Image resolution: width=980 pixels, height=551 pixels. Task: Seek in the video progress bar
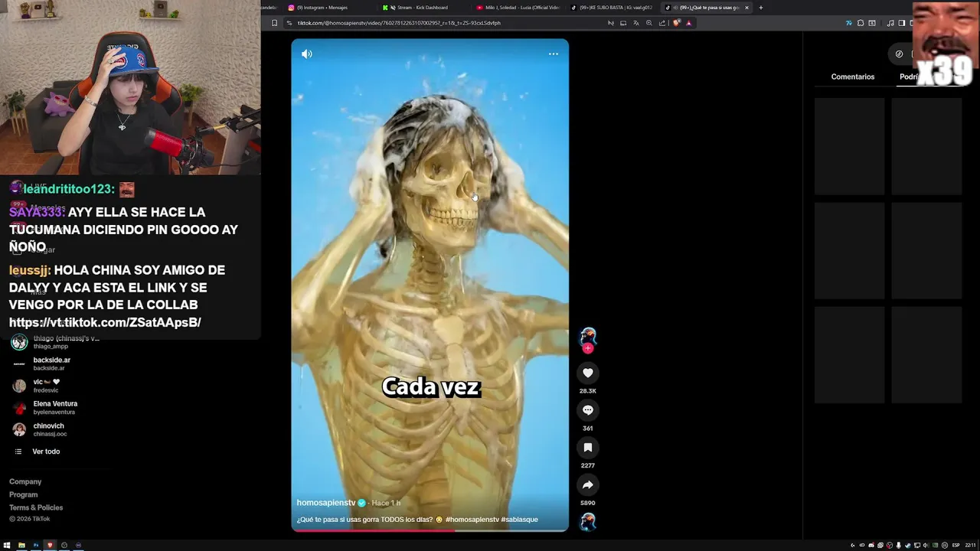[x=430, y=530]
